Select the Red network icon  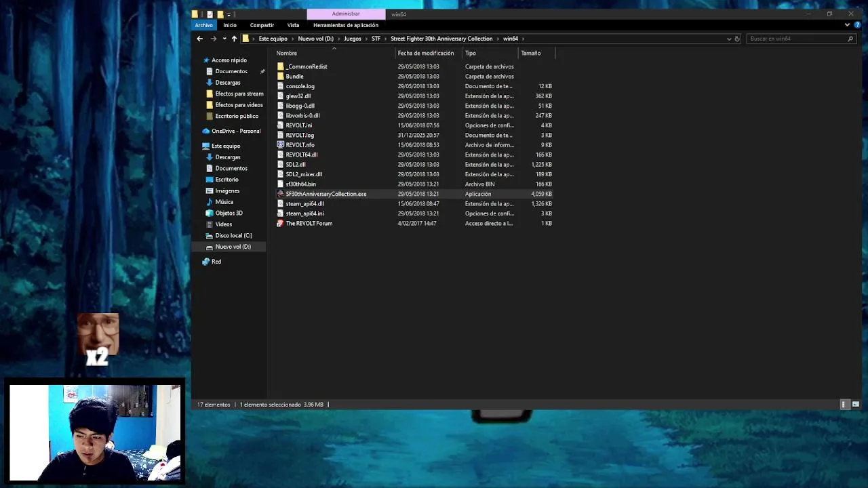tap(205, 262)
